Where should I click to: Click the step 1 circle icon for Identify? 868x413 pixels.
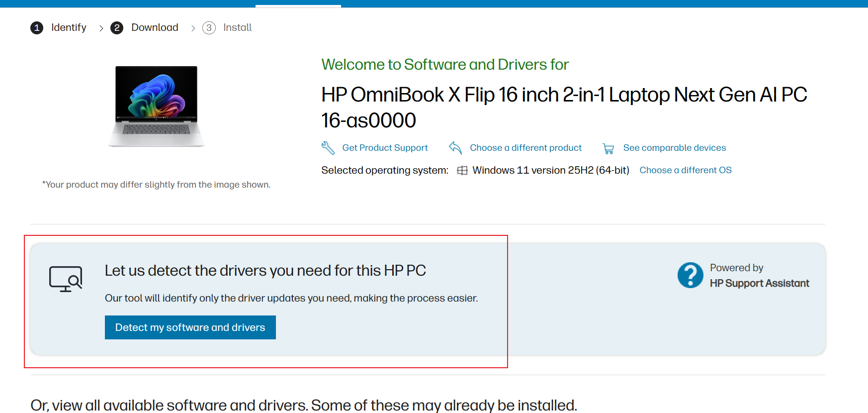(37, 28)
